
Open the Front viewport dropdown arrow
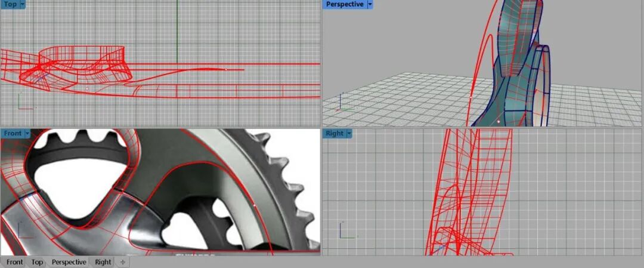[27, 134]
